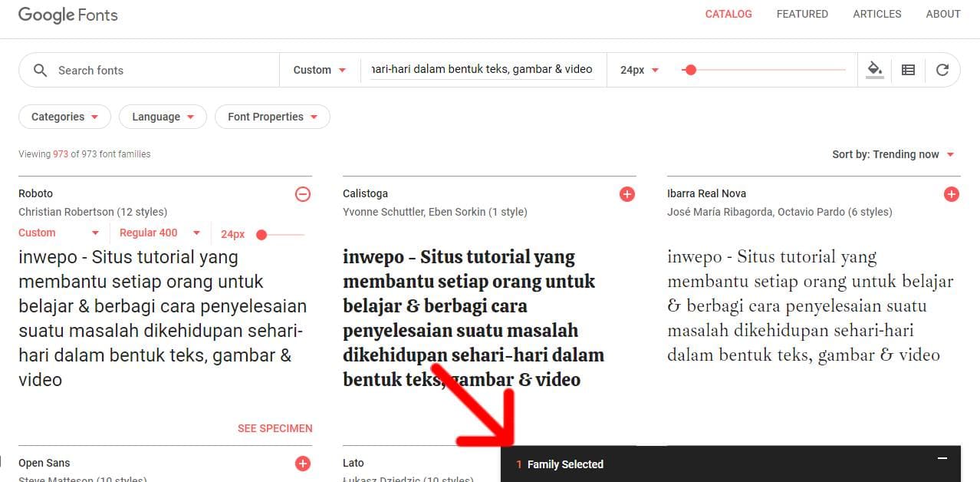980x482 pixels.
Task: Open Roboto's Regular 400 style dropdown
Action: [x=159, y=233]
